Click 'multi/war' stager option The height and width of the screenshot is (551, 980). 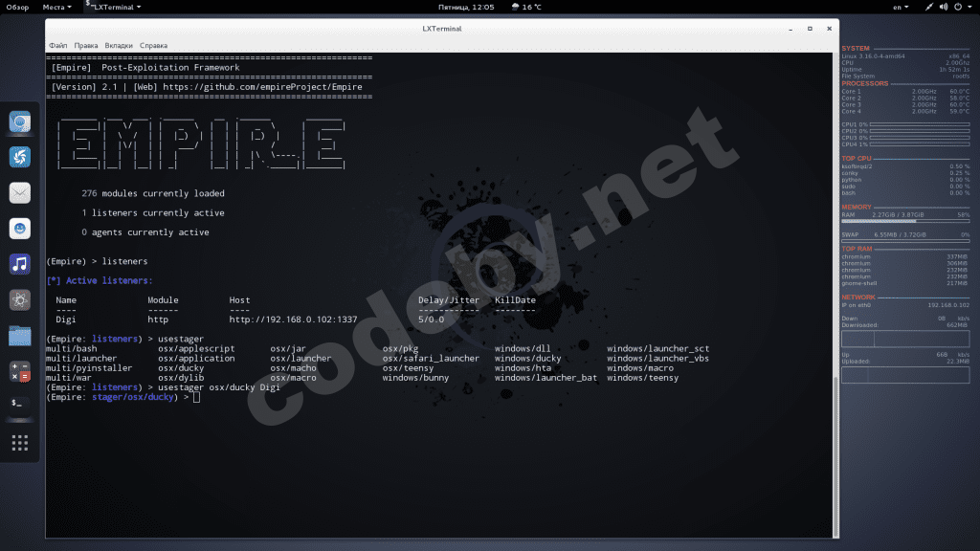tap(69, 378)
